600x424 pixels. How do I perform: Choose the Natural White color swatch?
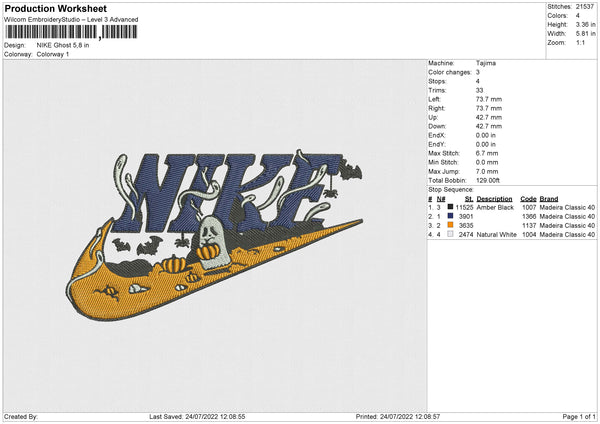pos(450,234)
